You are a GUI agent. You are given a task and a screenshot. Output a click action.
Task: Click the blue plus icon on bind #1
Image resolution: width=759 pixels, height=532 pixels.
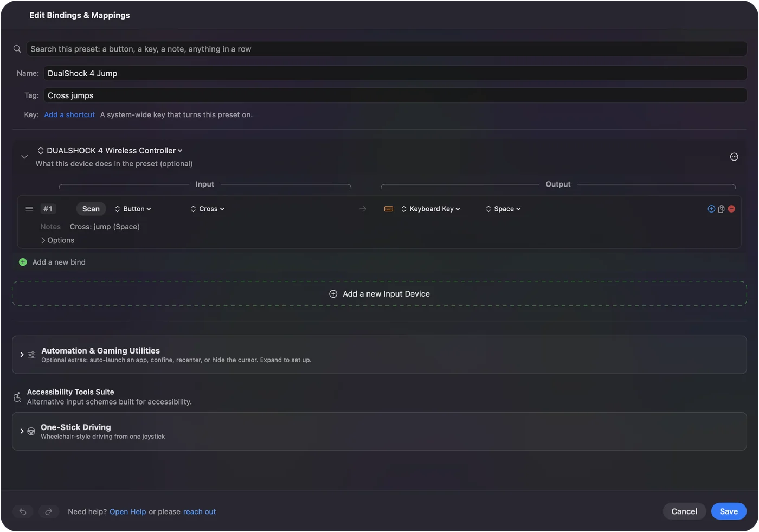711,209
